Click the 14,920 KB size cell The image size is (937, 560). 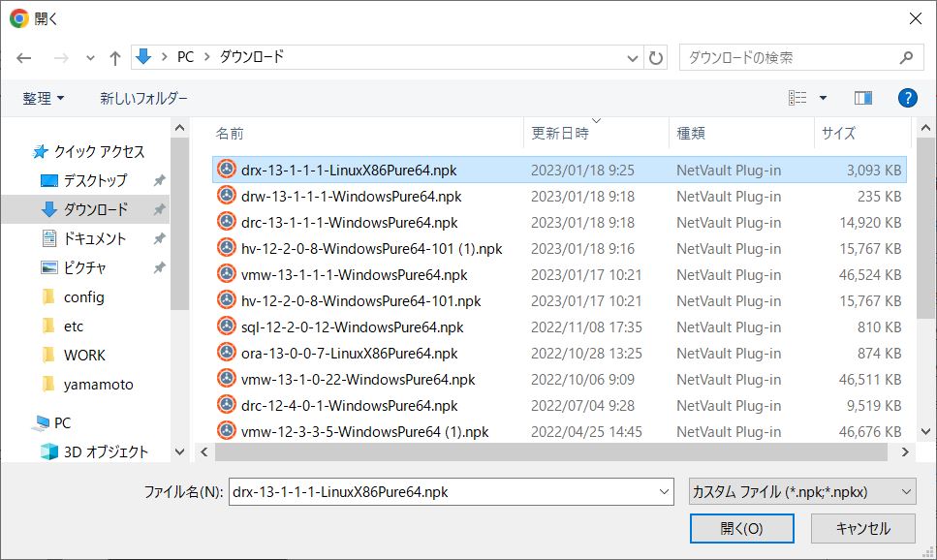pyautogui.click(x=870, y=223)
